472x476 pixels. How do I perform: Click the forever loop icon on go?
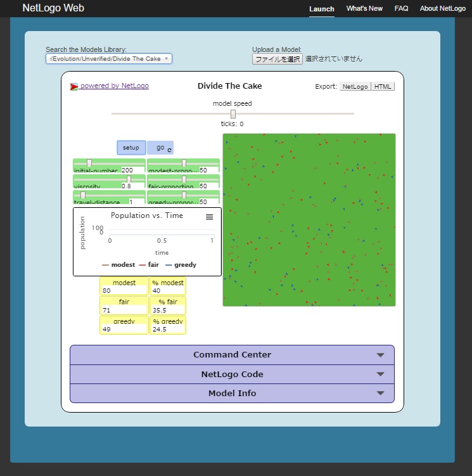point(169,150)
